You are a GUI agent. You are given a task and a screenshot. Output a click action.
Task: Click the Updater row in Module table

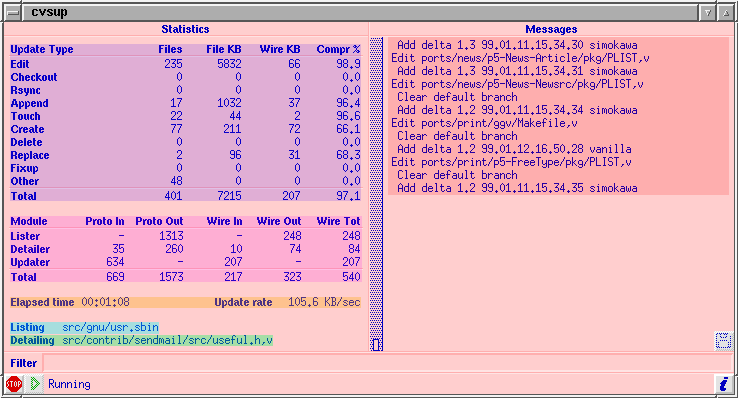pos(185,262)
